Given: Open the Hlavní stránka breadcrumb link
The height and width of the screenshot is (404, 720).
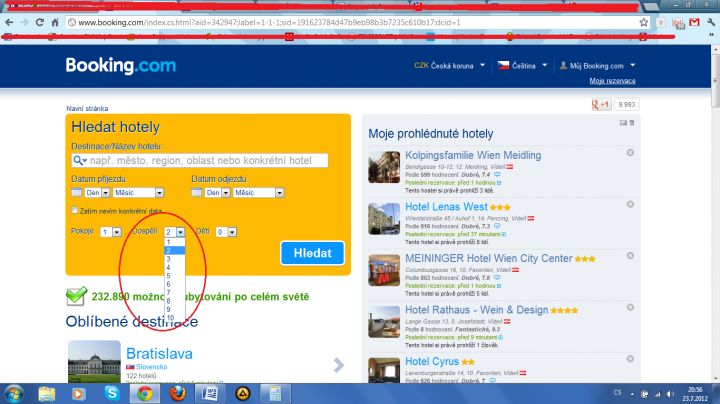Looking at the screenshot, I should 87,108.
